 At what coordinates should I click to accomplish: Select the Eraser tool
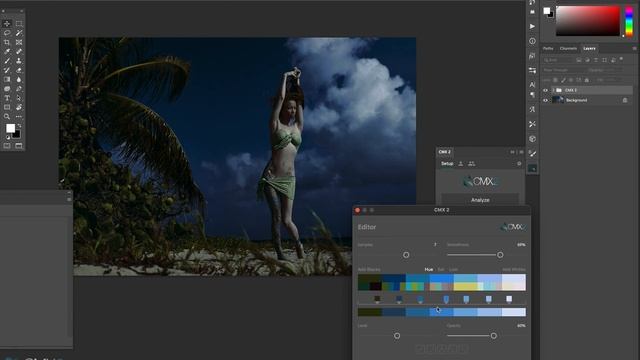19,70
